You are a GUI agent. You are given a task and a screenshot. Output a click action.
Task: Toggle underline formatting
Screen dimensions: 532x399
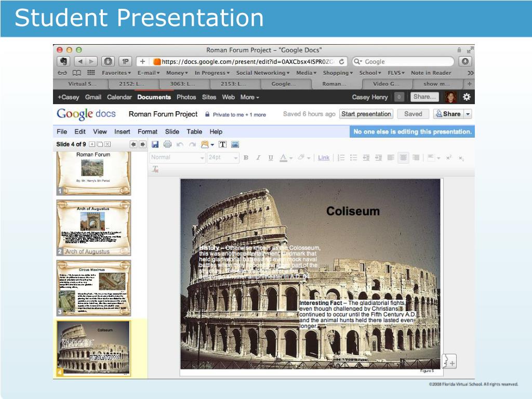270,157
